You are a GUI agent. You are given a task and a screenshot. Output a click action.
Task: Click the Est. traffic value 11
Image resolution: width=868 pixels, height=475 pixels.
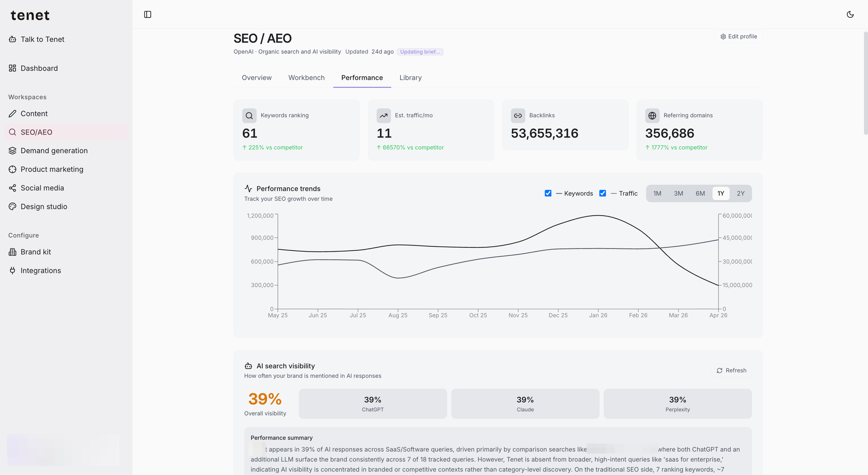[384, 133]
